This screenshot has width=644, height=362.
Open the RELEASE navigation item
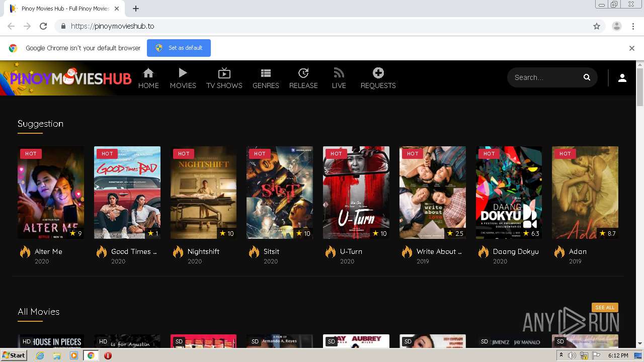click(x=303, y=78)
